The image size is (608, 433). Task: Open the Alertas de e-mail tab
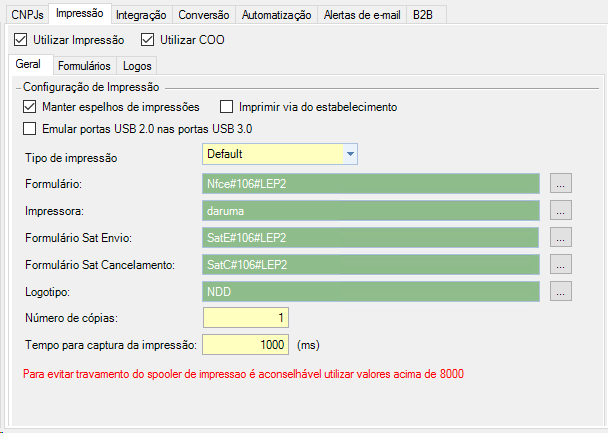click(363, 14)
